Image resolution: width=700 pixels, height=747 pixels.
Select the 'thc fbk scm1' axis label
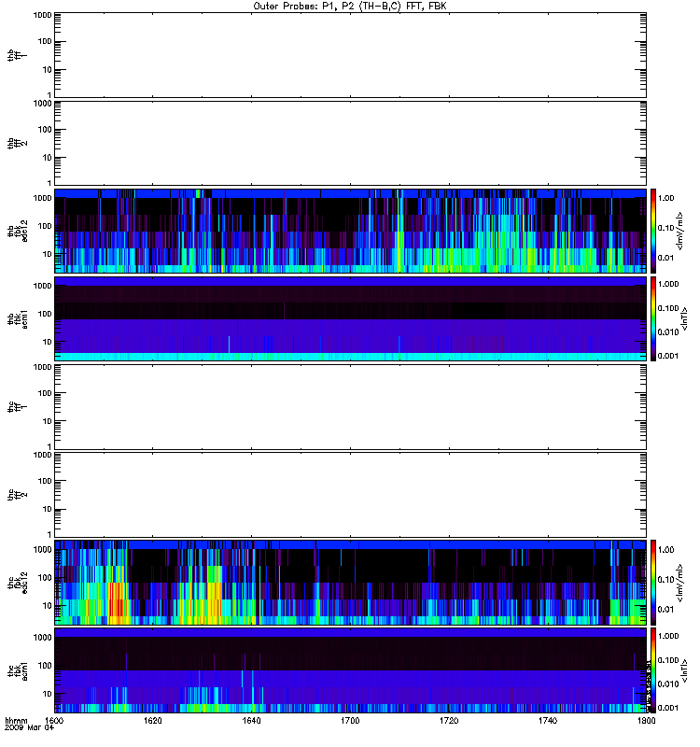click(x=18, y=670)
